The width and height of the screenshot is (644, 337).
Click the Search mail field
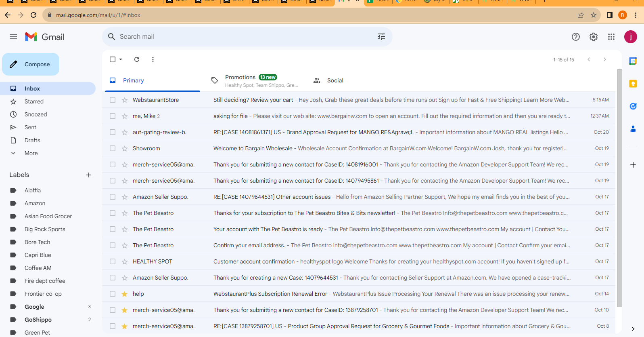click(246, 36)
